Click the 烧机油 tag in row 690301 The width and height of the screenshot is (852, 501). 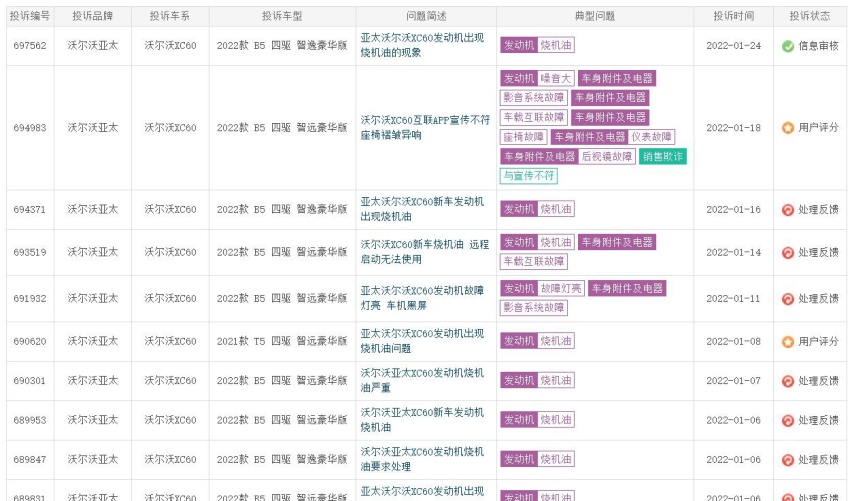(x=556, y=380)
